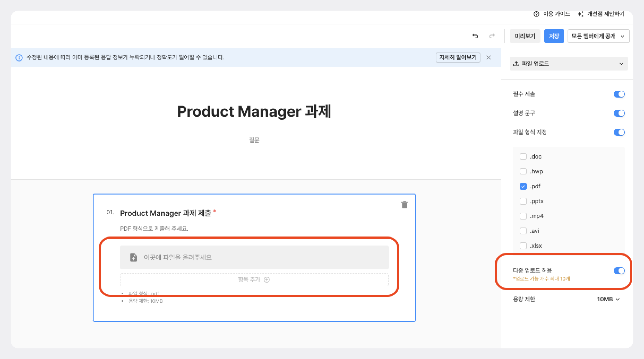Viewport: 644px width, 359px height.
Task: Toggle the 필수 제출 switch
Action: point(619,94)
